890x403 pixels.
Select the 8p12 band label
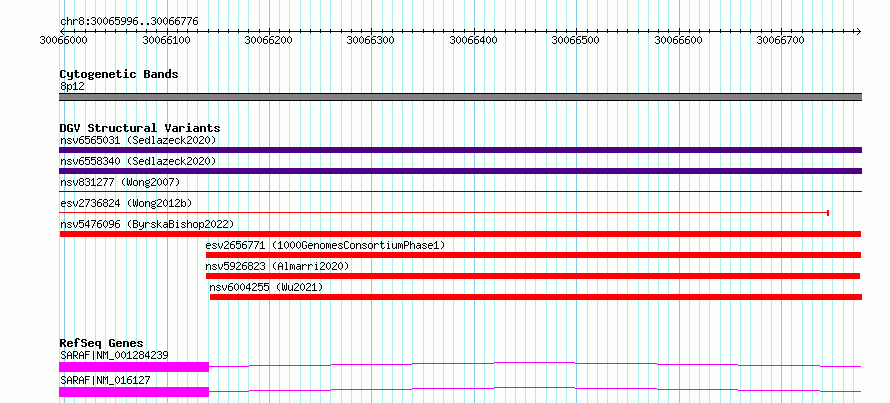71,86
